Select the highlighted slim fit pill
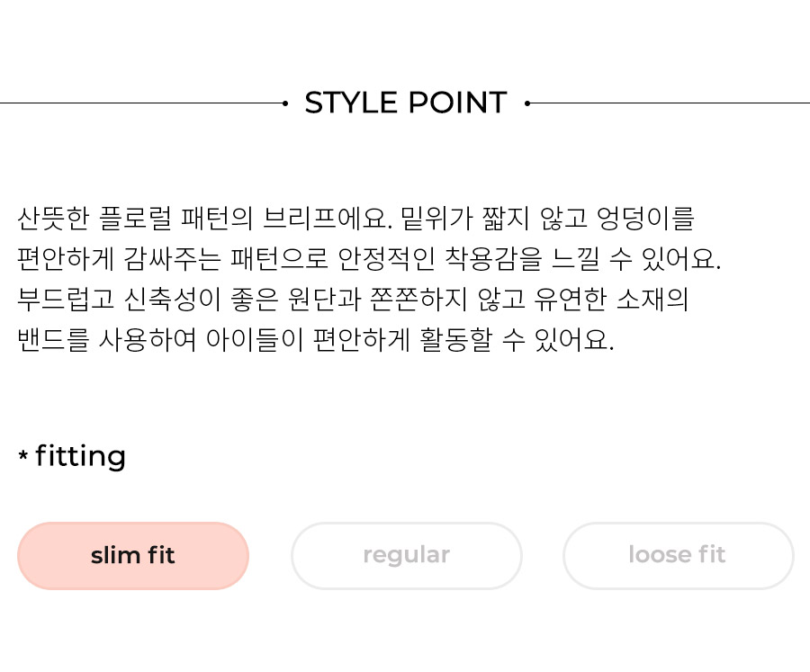Screen dimensions: 810x672 point(133,555)
